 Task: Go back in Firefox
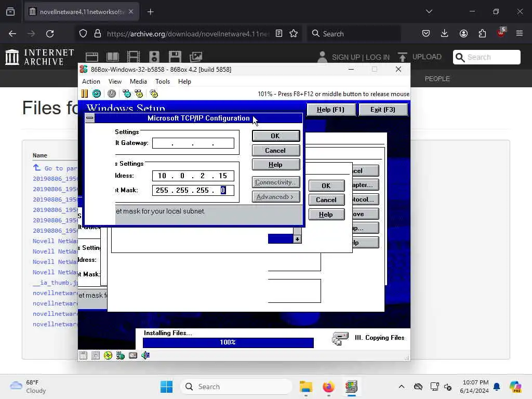click(12, 34)
